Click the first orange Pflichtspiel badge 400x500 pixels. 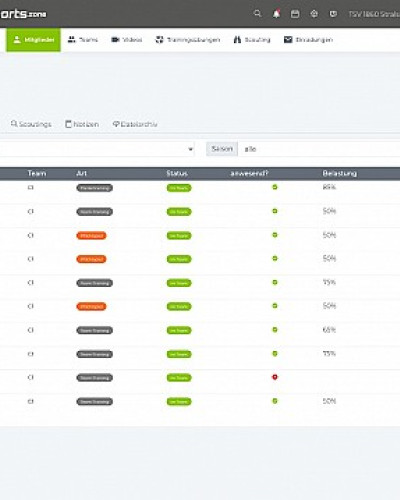[x=91, y=236]
